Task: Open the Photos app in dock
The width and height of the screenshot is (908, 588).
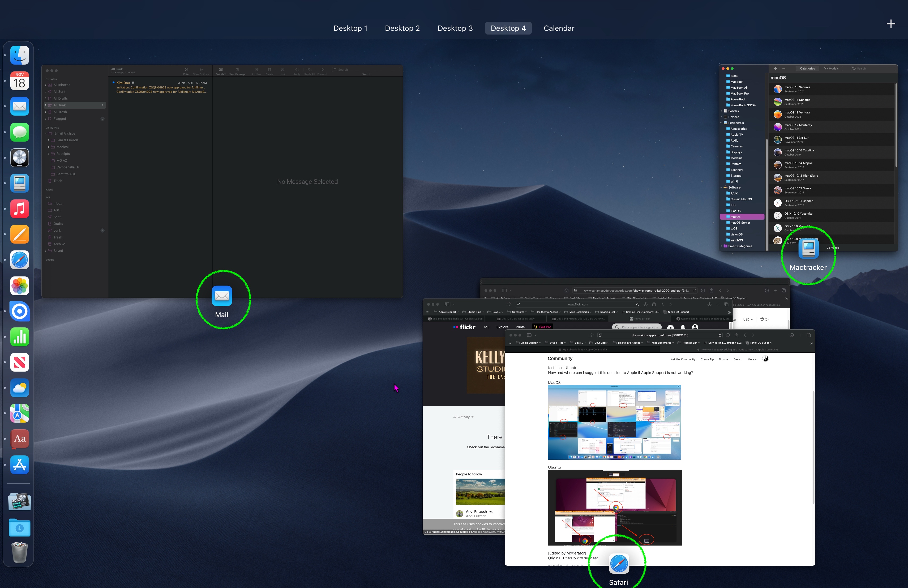Action: pos(19,286)
